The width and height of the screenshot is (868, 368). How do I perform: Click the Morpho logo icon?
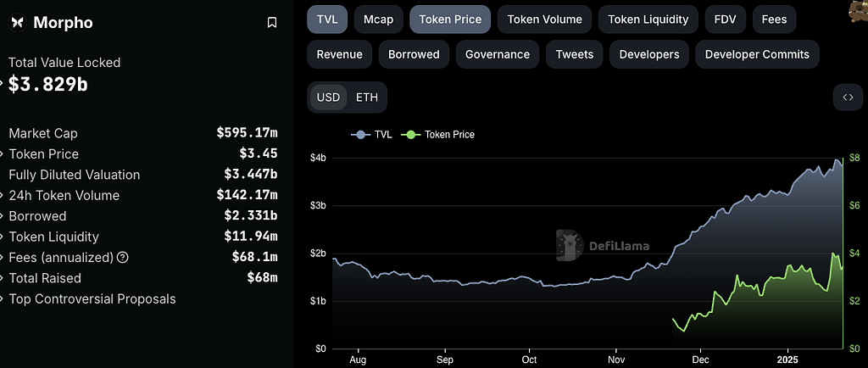(18, 23)
